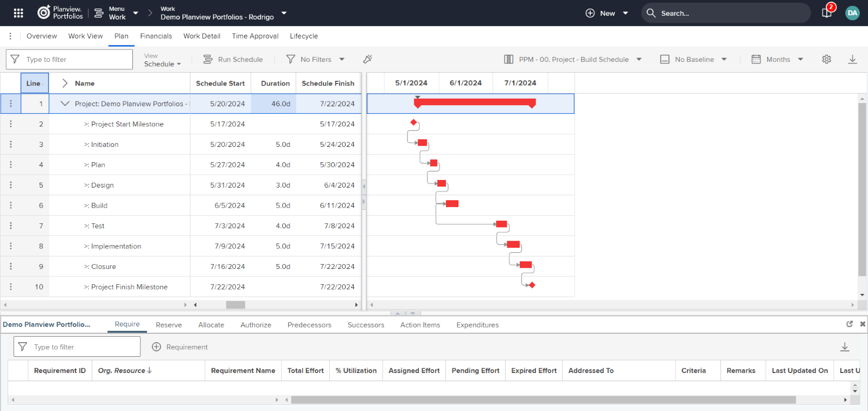Open row actions for Test row
The height and width of the screenshot is (411, 868).
click(x=11, y=226)
